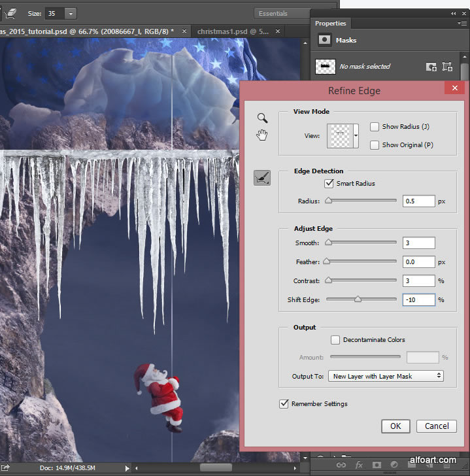The width and height of the screenshot is (470, 476).
Task: Select the Properties panel tab
Action: click(331, 24)
